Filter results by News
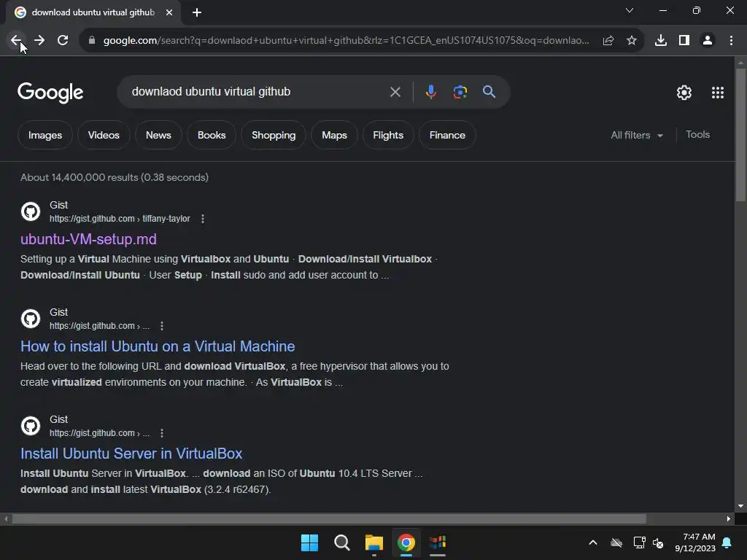 click(158, 135)
